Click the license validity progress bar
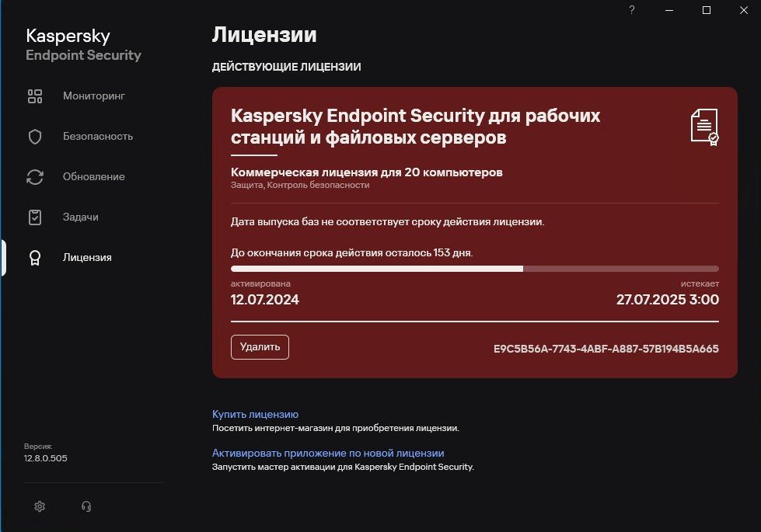Image resolution: width=761 pixels, height=532 pixels. [x=474, y=269]
